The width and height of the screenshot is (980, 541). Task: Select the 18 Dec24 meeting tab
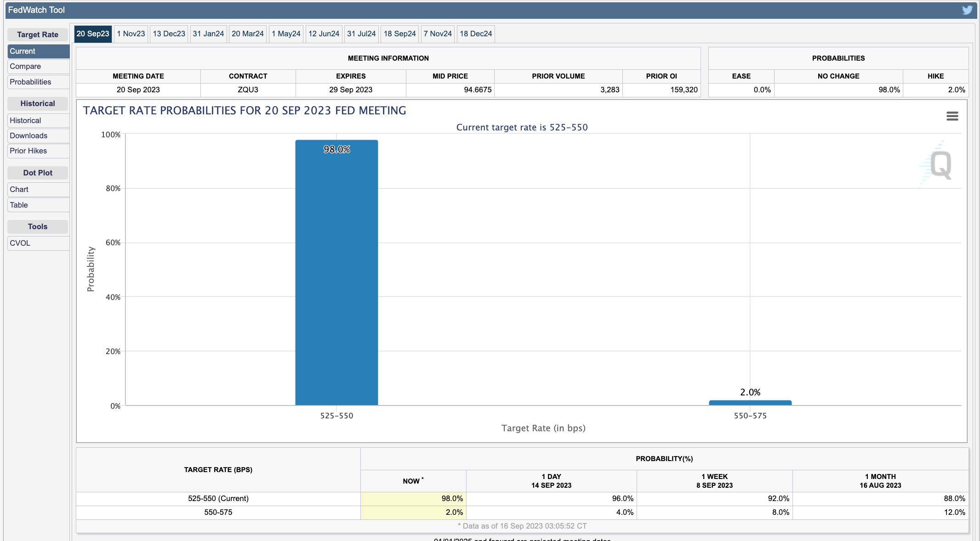[x=476, y=34]
